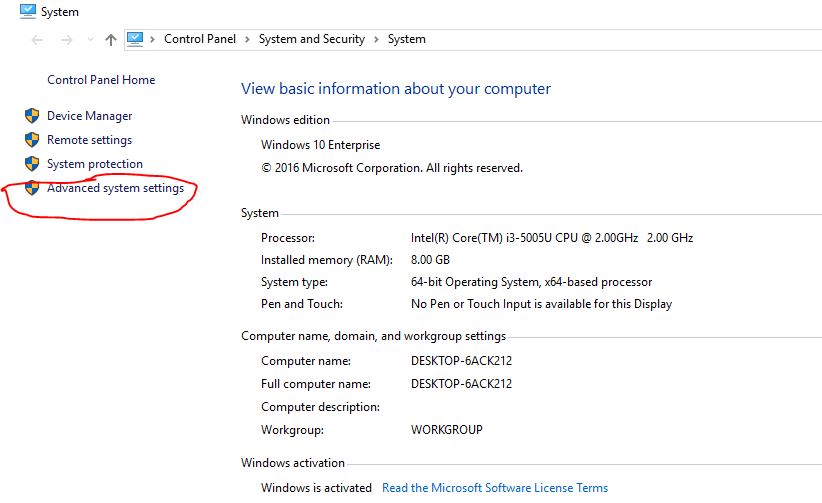Click the System window title icon
This screenshot has height=503, width=822.
pyautogui.click(x=27, y=11)
